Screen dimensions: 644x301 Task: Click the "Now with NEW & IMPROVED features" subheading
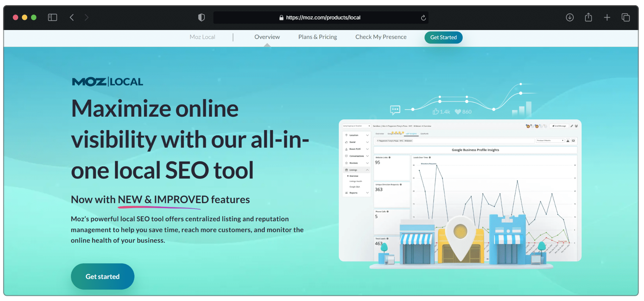160,200
